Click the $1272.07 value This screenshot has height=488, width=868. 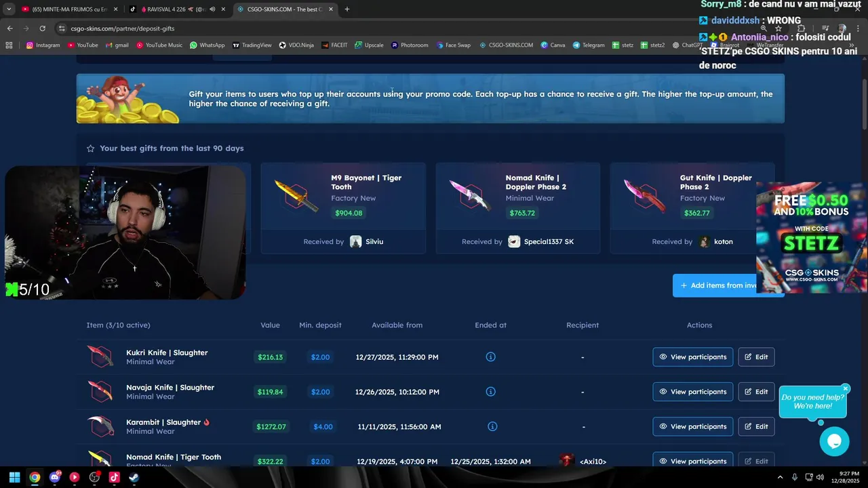(271, 427)
